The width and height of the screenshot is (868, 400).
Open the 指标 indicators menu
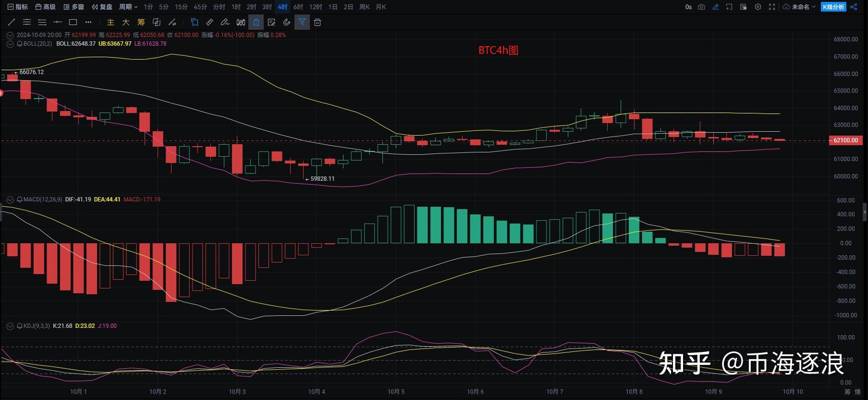tap(18, 7)
